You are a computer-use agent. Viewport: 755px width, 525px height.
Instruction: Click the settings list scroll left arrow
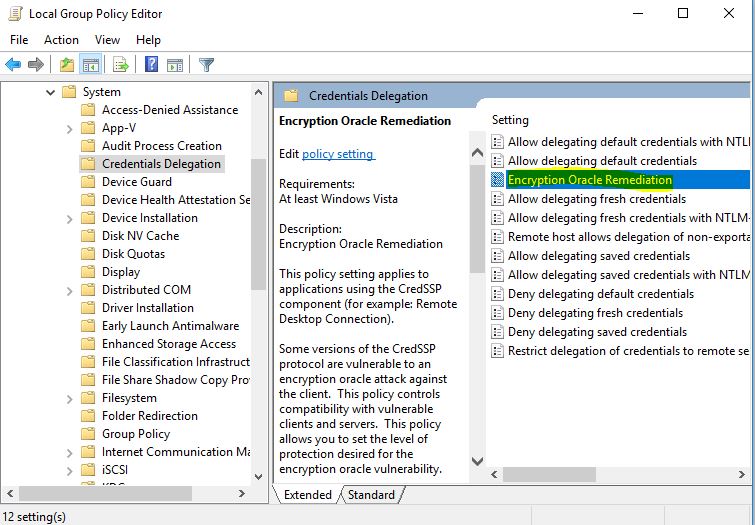click(495, 474)
